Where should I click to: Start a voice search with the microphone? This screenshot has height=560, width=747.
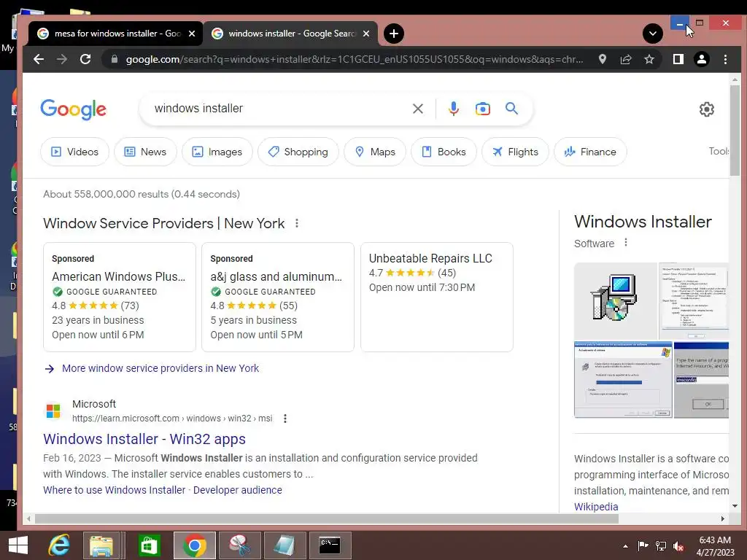[x=454, y=109]
